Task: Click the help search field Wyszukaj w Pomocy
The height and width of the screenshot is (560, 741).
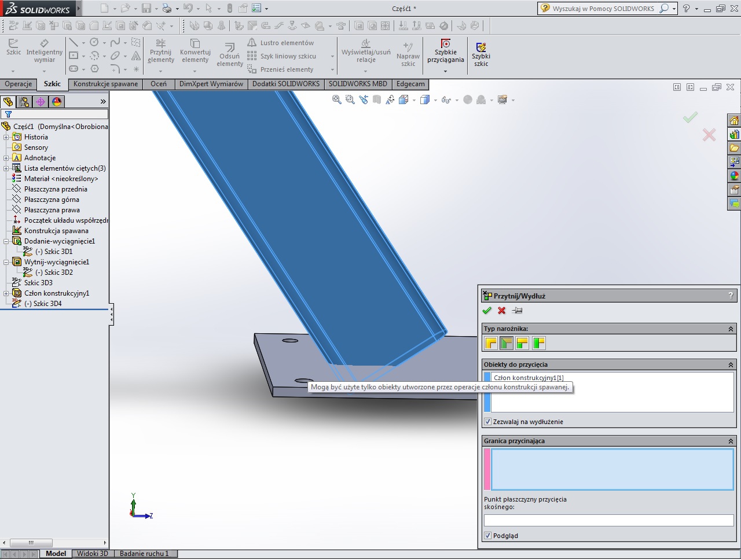Action: [x=604, y=9]
